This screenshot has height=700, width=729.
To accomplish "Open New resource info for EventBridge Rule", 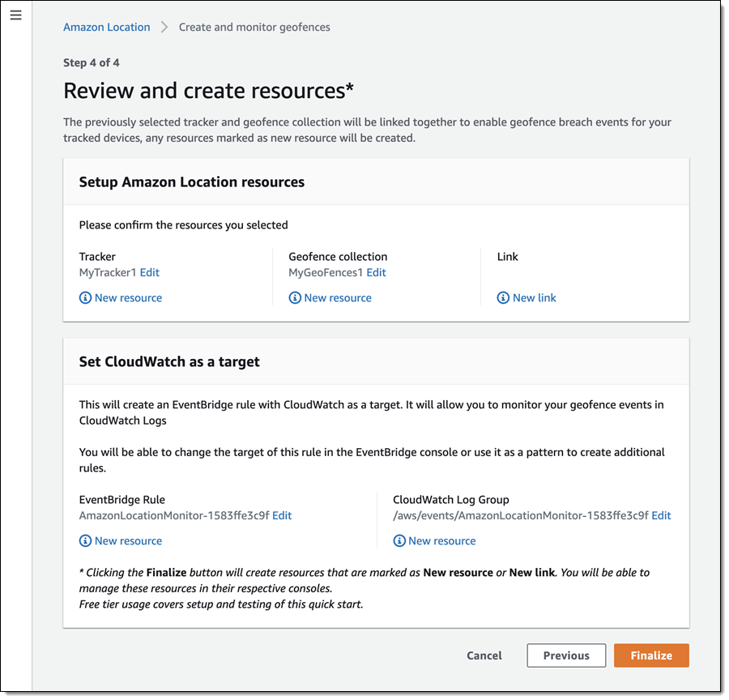I will (x=128, y=541).
